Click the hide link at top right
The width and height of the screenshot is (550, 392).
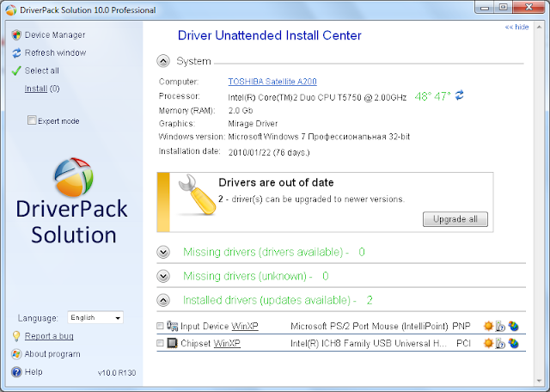(516, 27)
